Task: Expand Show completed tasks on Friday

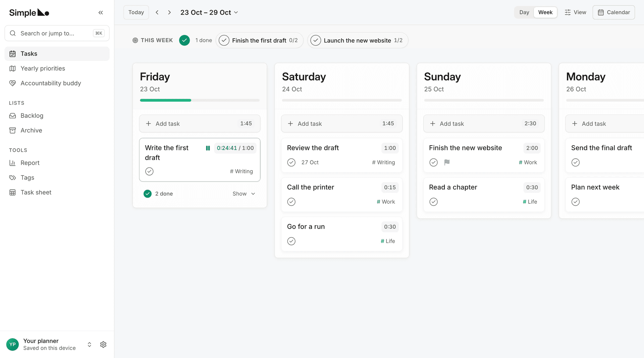Action: [x=244, y=194]
